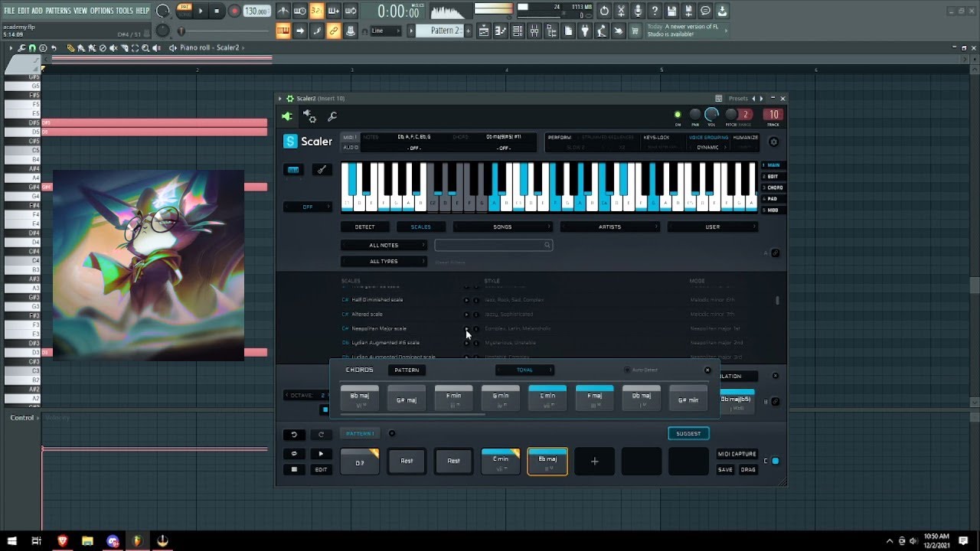The width and height of the screenshot is (980, 551).
Task: Switch to the SCALES tab in Scaler
Action: 421,227
